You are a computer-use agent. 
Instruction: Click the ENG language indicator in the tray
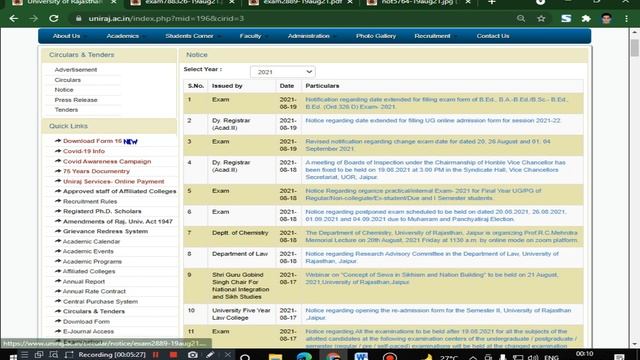point(551,358)
